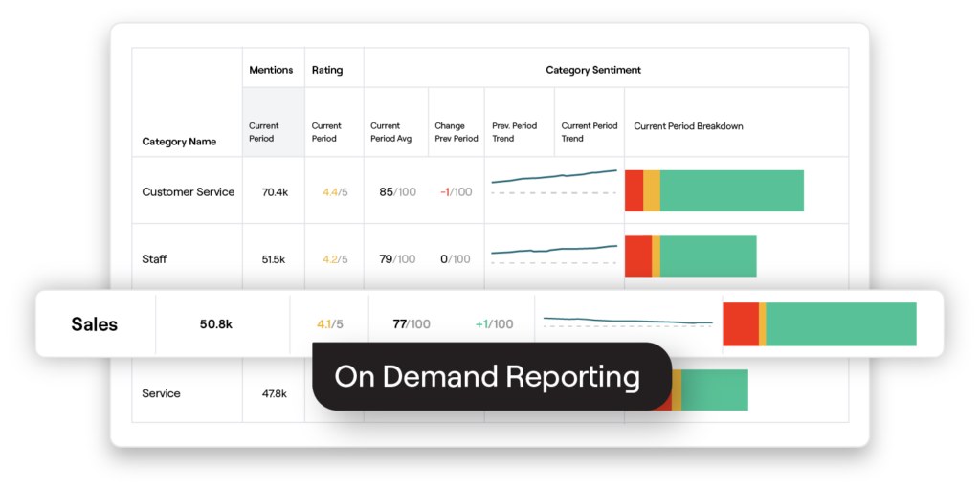Click the Customer Service trend line chart
This screenshot has height=489, width=980.
tap(554, 177)
